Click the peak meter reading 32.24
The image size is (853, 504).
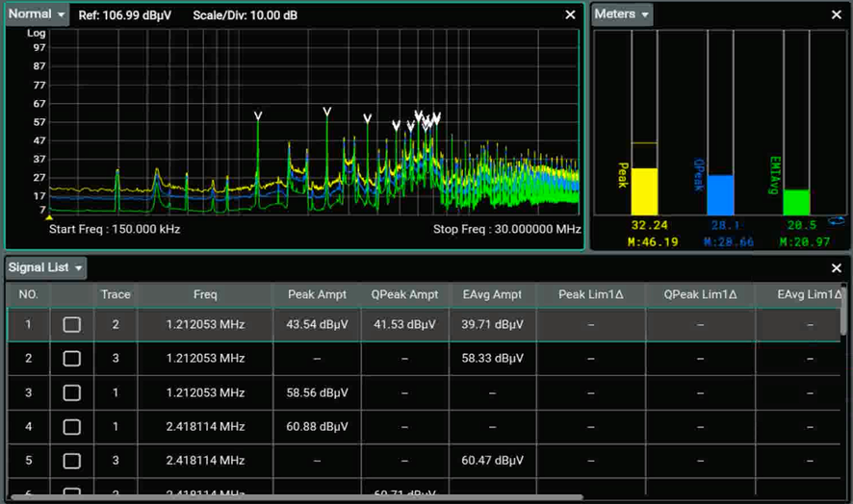point(649,225)
